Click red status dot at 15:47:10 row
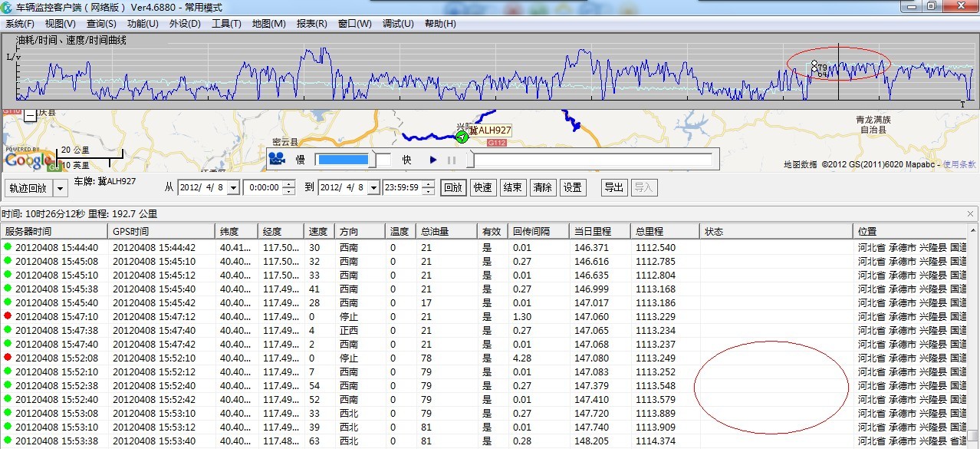This screenshot has width=980, height=449. (x=8, y=316)
